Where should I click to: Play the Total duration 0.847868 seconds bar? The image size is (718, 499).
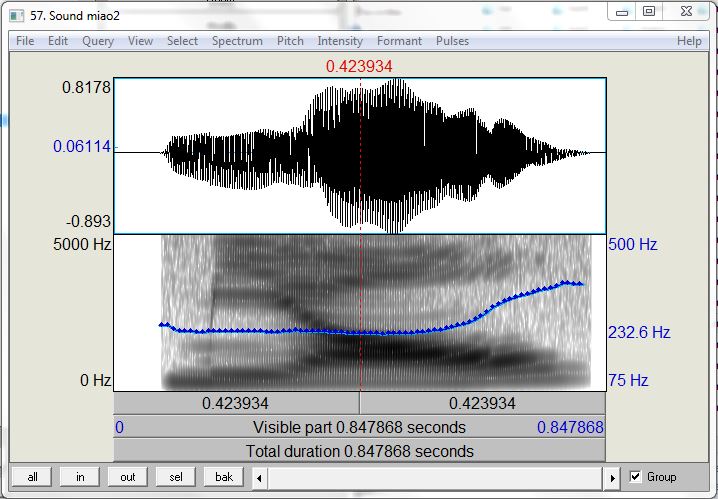click(x=359, y=451)
